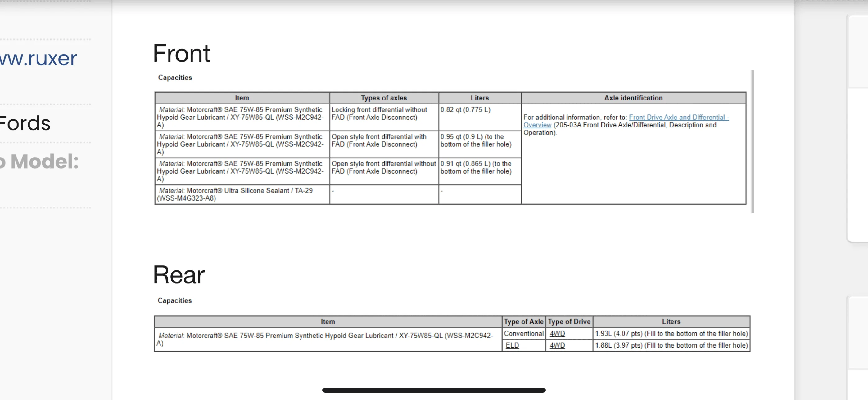
Task: Select the 1.93L (4.07 pts) cell
Action: 671,333
